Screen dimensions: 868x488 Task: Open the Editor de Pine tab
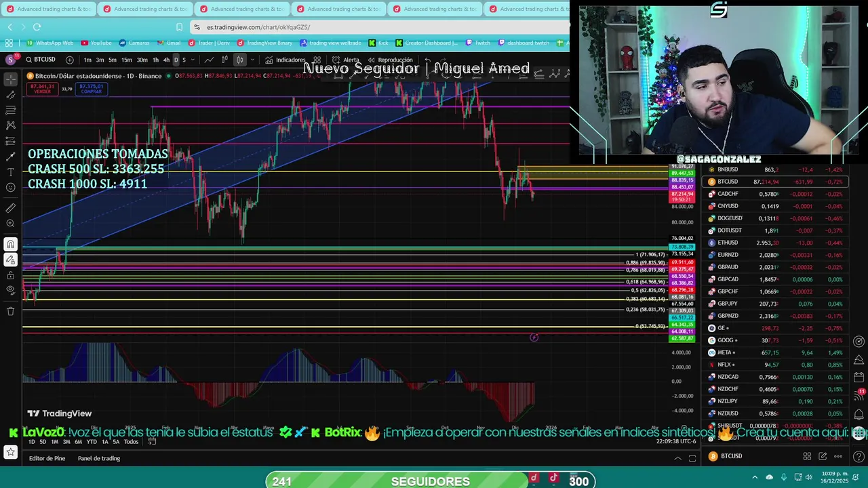coord(47,458)
